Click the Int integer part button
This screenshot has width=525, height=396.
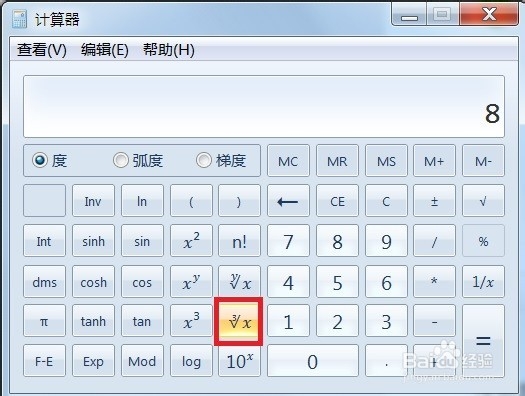[x=44, y=240]
